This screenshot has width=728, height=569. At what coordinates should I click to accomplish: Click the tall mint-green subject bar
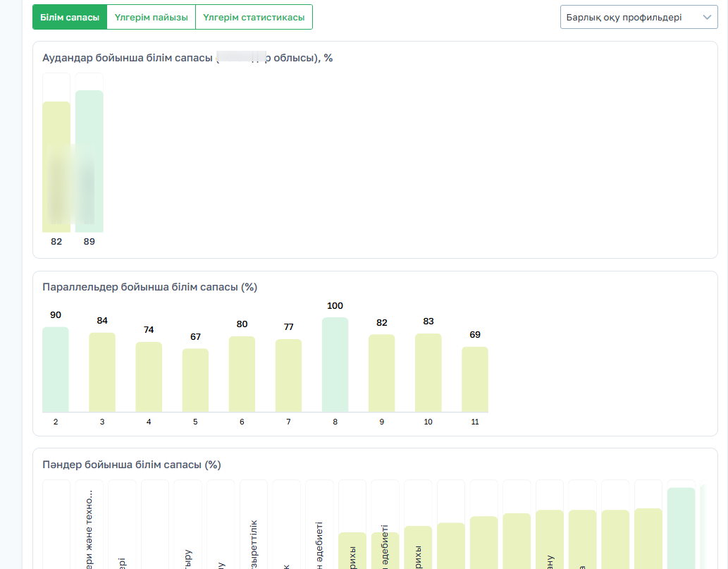(681, 528)
